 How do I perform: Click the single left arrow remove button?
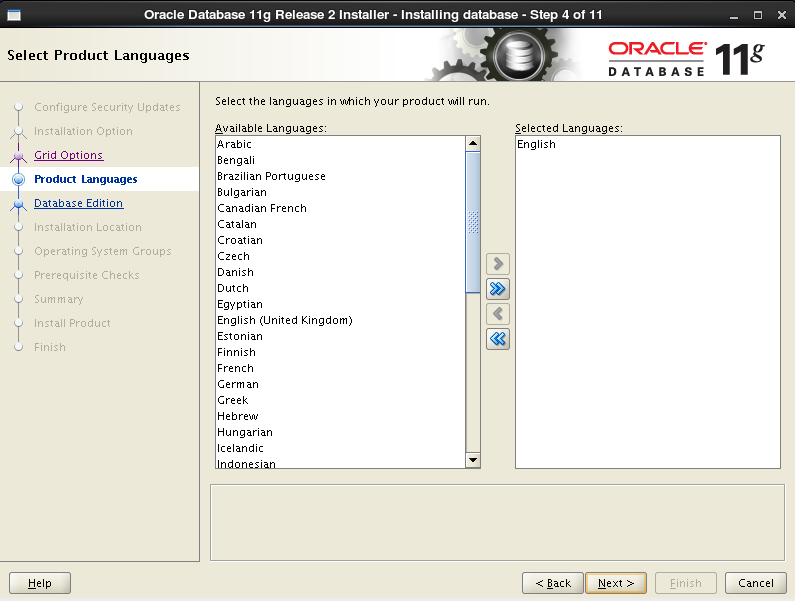tap(498, 314)
